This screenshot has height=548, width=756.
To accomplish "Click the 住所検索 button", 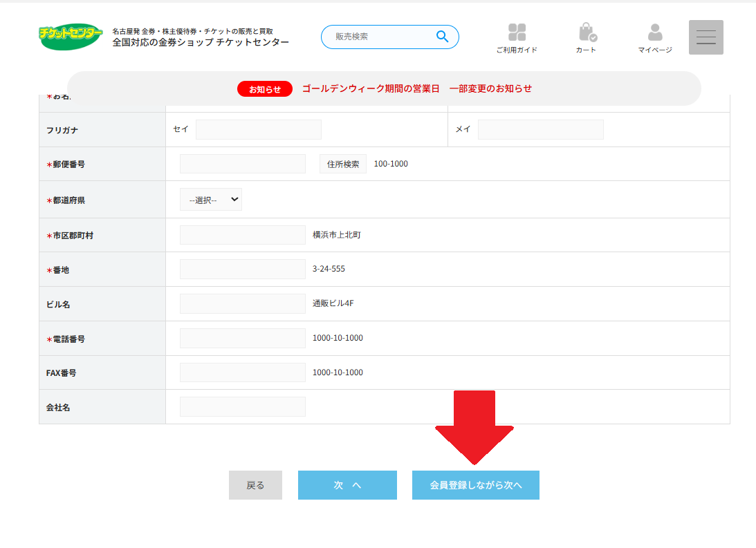I will coord(343,164).
